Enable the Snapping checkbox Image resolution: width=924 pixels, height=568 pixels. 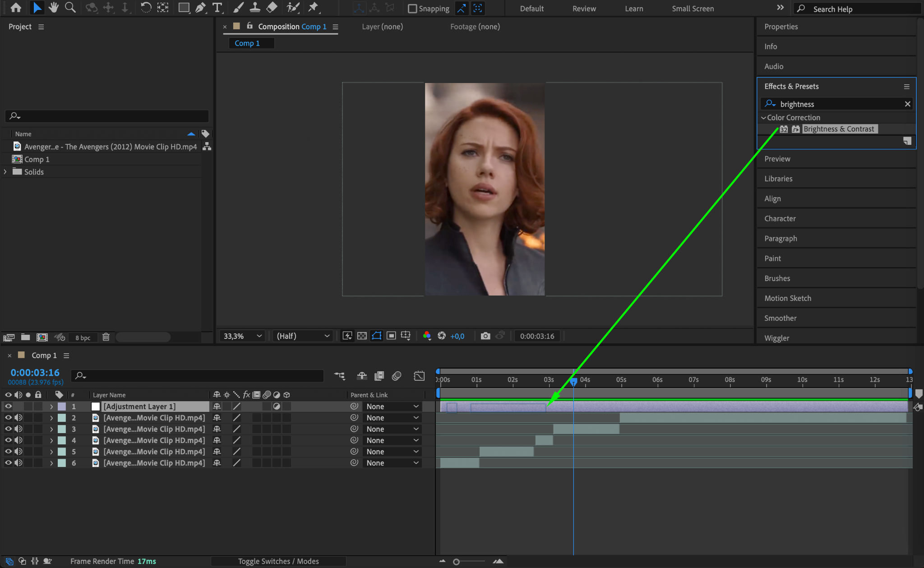pos(412,9)
